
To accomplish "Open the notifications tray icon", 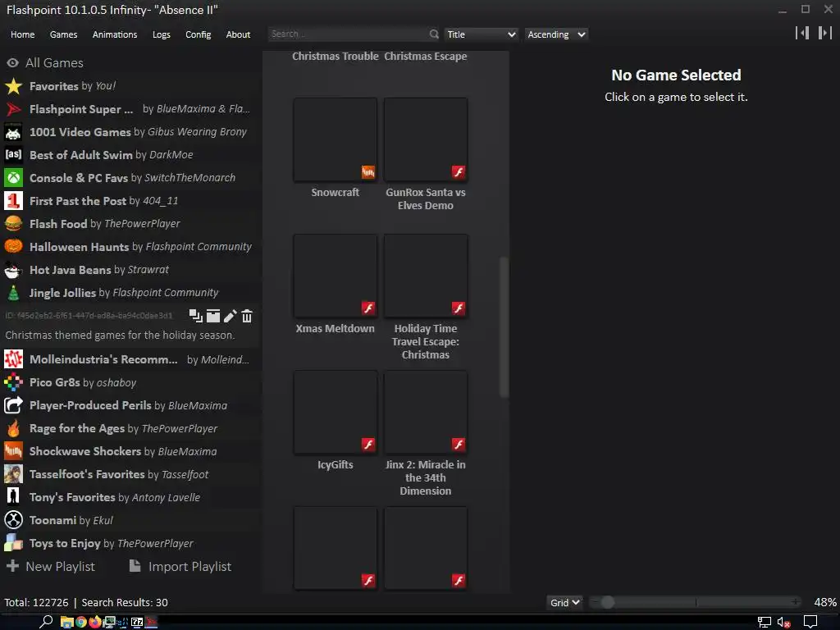I will [x=810, y=623].
